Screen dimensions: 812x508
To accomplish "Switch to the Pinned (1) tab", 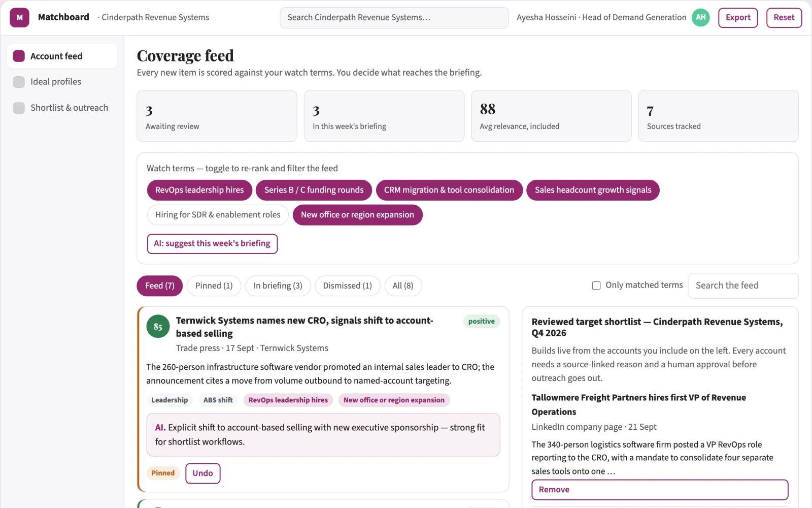I will pyautogui.click(x=214, y=285).
